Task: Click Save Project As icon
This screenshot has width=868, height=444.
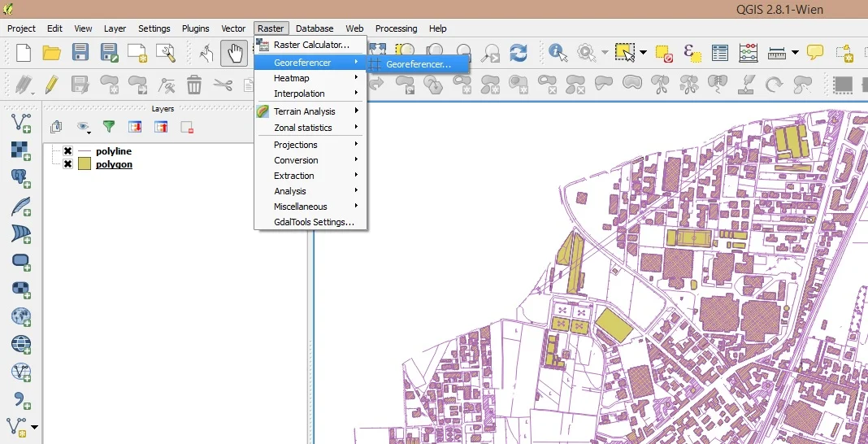Action: pos(109,53)
